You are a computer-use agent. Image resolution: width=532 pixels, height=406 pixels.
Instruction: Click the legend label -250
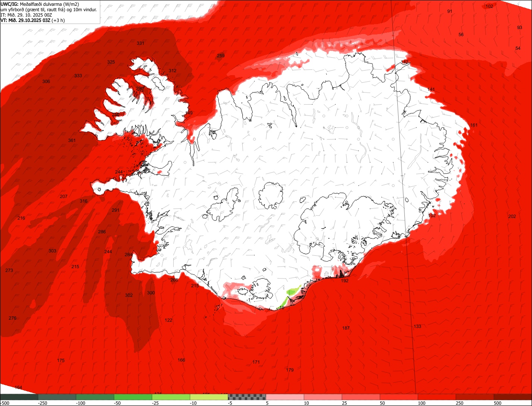pyautogui.click(x=42, y=404)
